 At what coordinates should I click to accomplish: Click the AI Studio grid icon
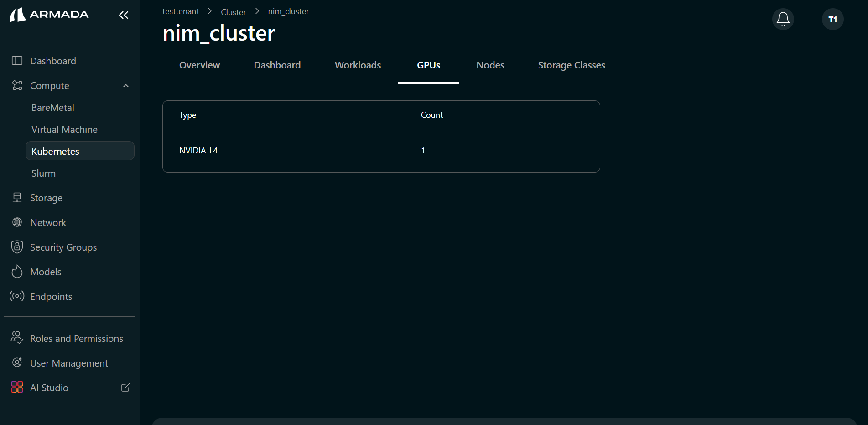(17, 387)
